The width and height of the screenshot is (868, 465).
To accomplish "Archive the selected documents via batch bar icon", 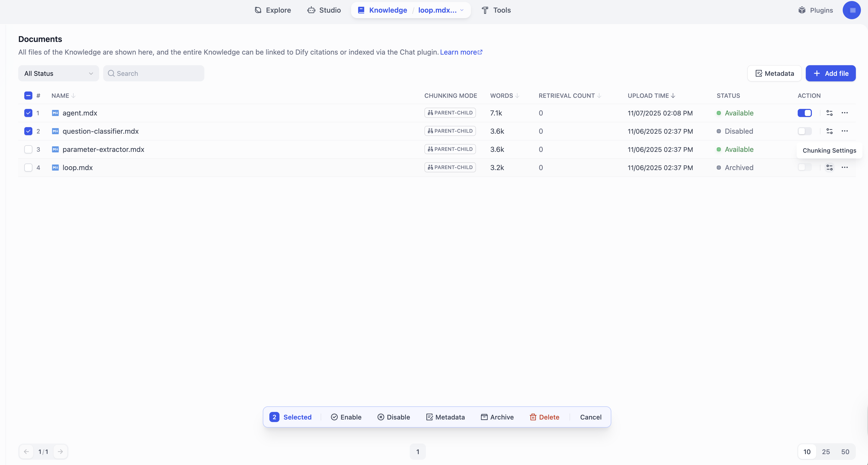I will 484,417.
